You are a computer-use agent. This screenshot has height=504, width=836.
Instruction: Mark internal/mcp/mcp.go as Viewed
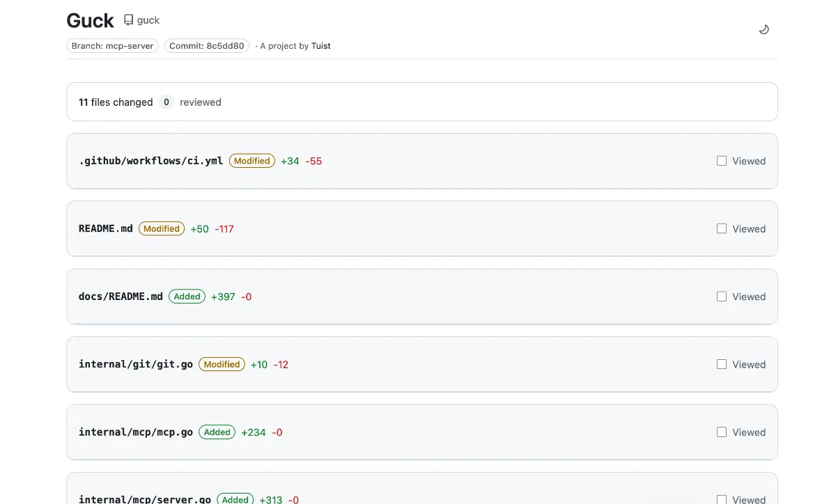point(722,432)
